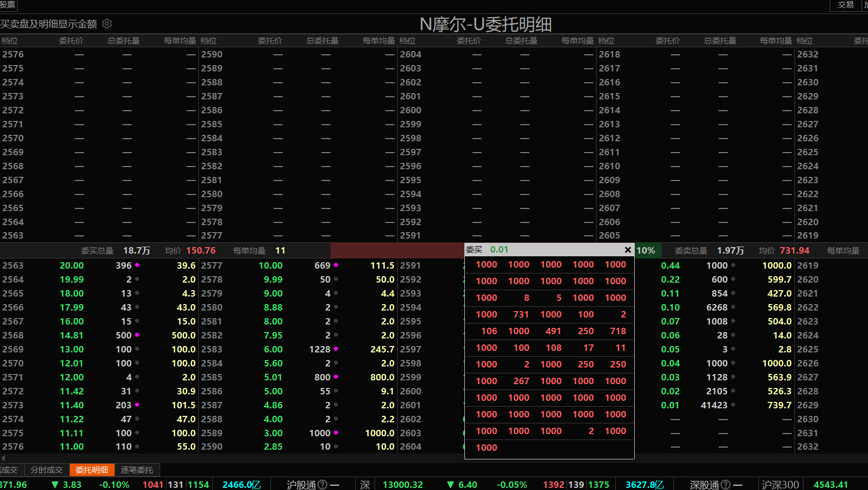Click the turnover value 2466.0亿
Screen dimensions: 868x490
pos(241,485)
